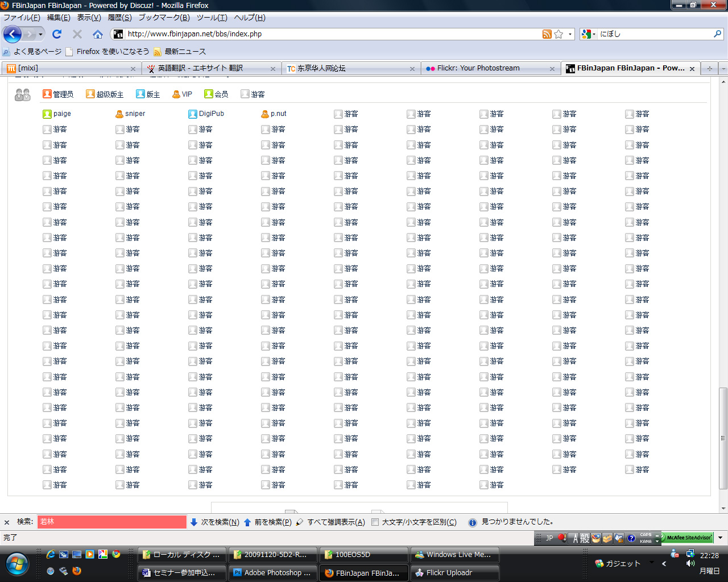Switch to the 英語翻訳 エキサイト tab
This screenshot has width=728, height=582.
pos(211,68)
